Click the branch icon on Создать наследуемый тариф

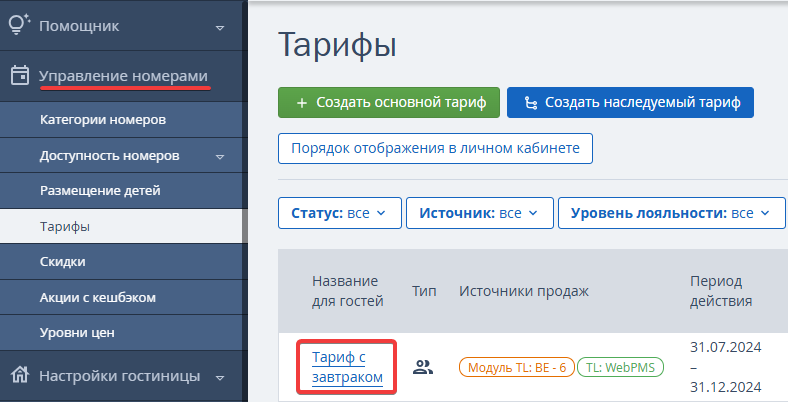(x=531, y=103)
